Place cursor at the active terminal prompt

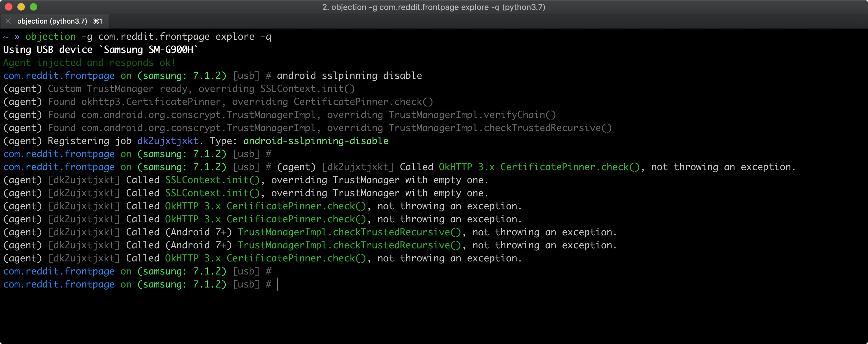tap(277, 284)
